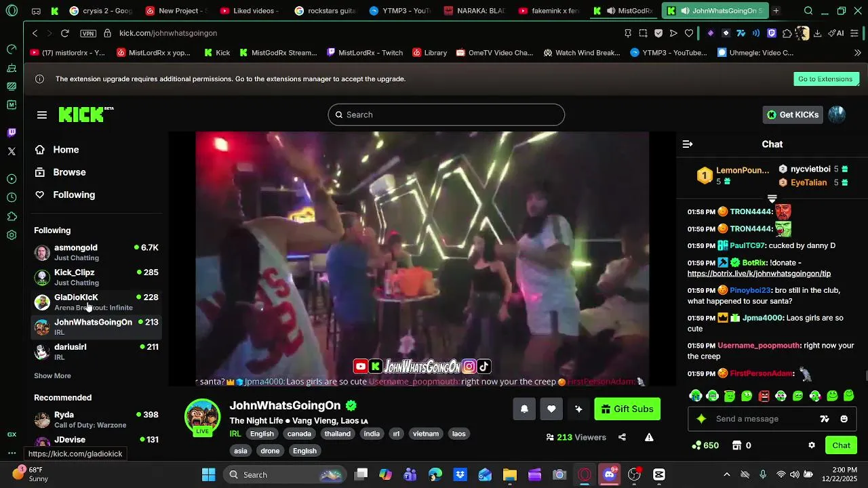This screenshot has height=488, width=868.
Task: Mute the JohnWhatsGoingOn tab speaker icon
Action: tap(685, 11)
